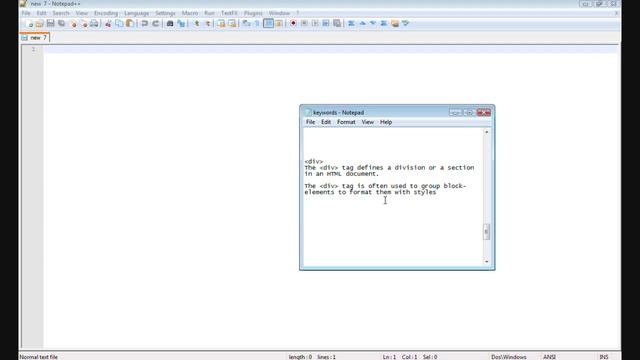
Task: Open the Run menu
Action: (x=209, y=13)
